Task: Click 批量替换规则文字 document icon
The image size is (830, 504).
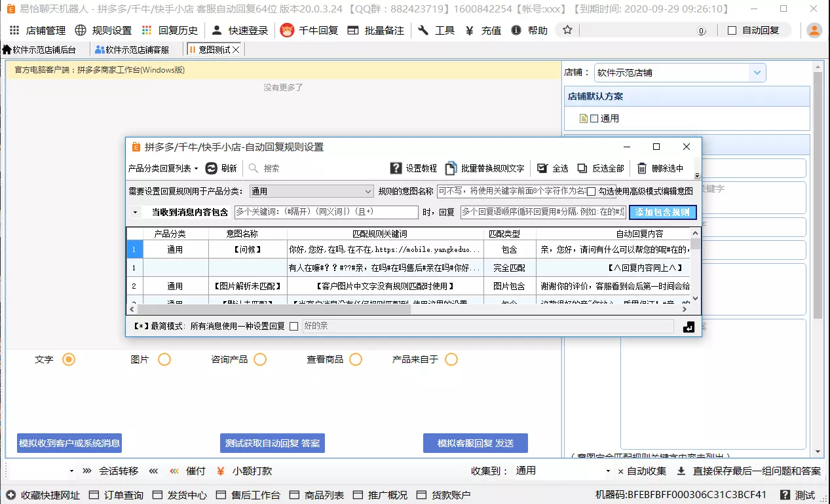Action: click(x=451, y=168)
